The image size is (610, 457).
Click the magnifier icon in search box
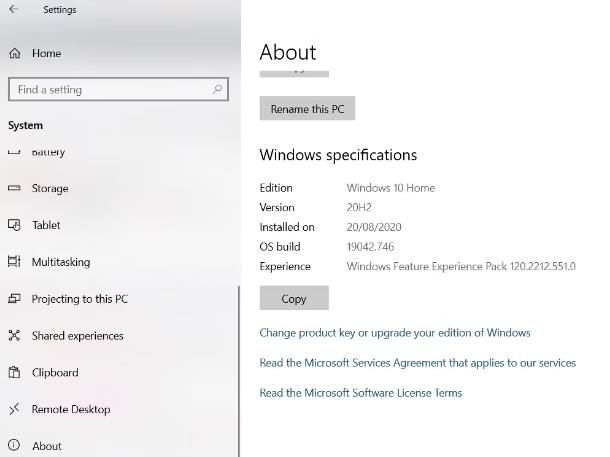217,89
